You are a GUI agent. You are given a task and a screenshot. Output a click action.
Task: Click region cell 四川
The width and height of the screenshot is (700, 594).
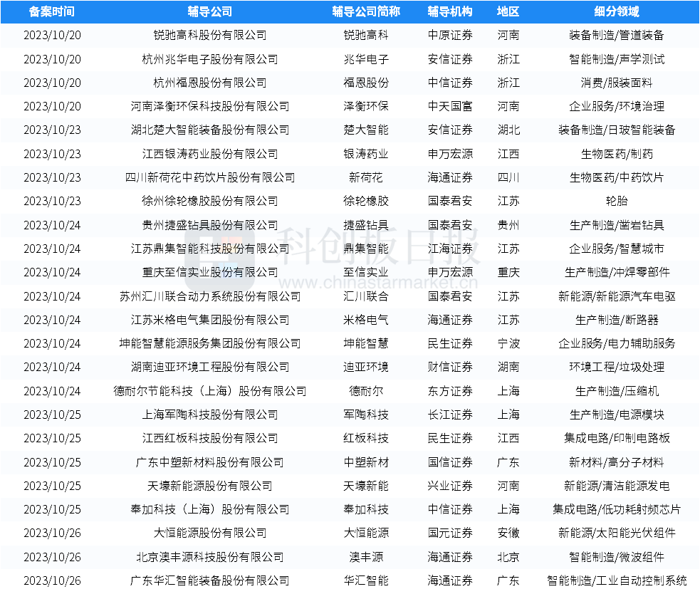tap(508, 178)
